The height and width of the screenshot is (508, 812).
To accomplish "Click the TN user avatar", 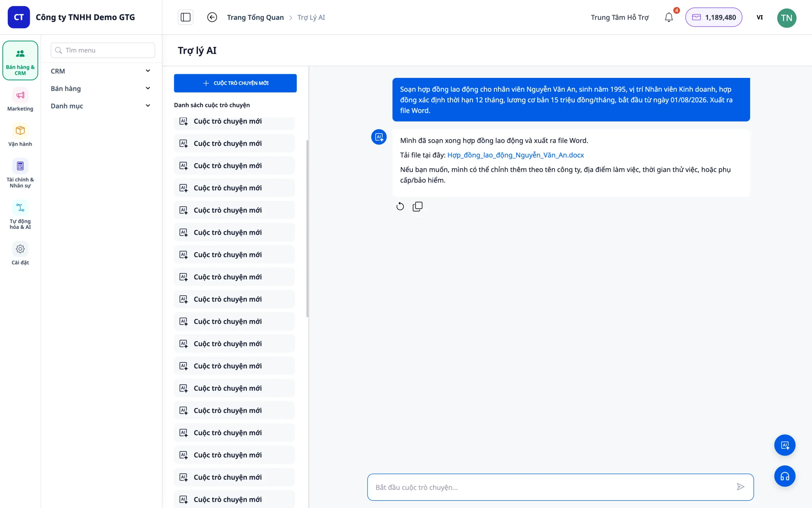I will point(787,18).
